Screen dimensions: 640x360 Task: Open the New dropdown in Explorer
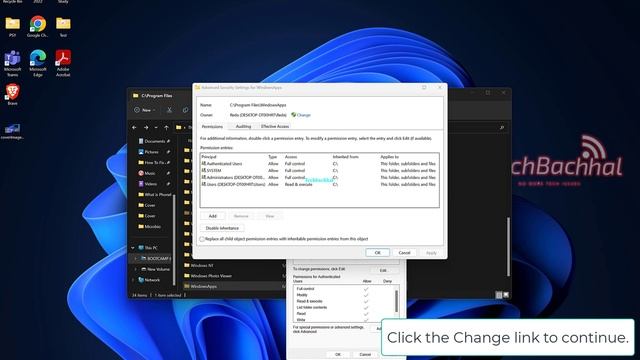coord(145,110)
